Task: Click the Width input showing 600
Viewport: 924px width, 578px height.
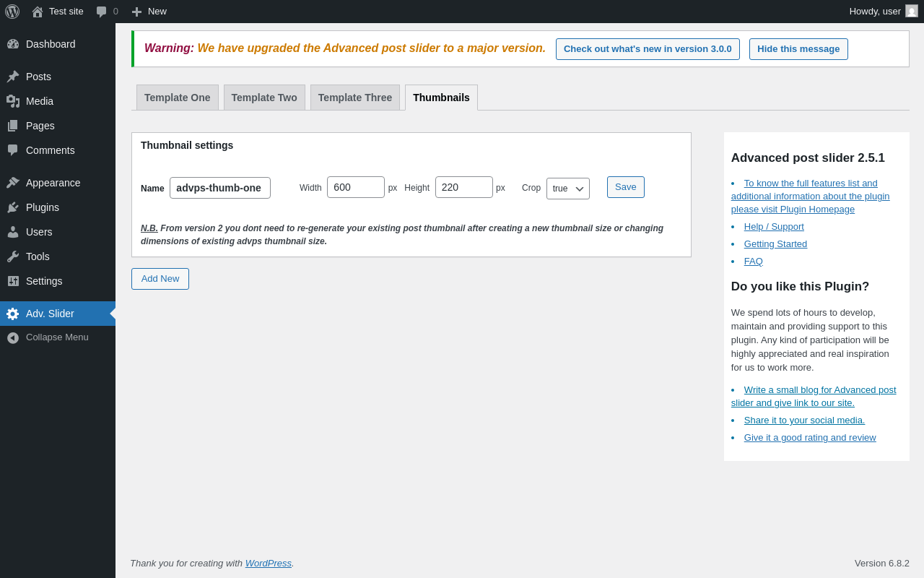Action: [356, 187]
